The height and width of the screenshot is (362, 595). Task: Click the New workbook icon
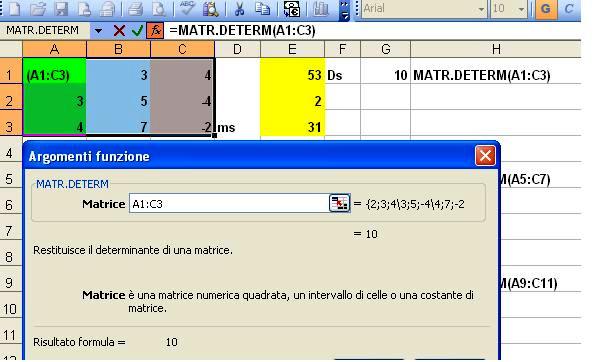[x=14, y=9]
